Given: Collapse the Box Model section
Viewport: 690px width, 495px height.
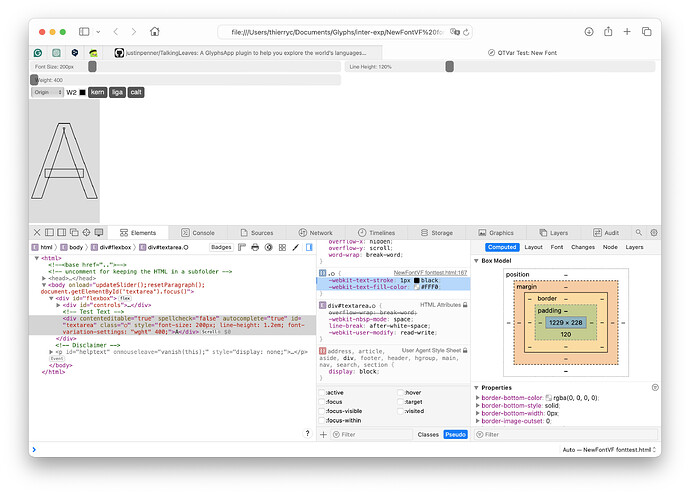Looking at the screenshot, I should pos(476,261).
